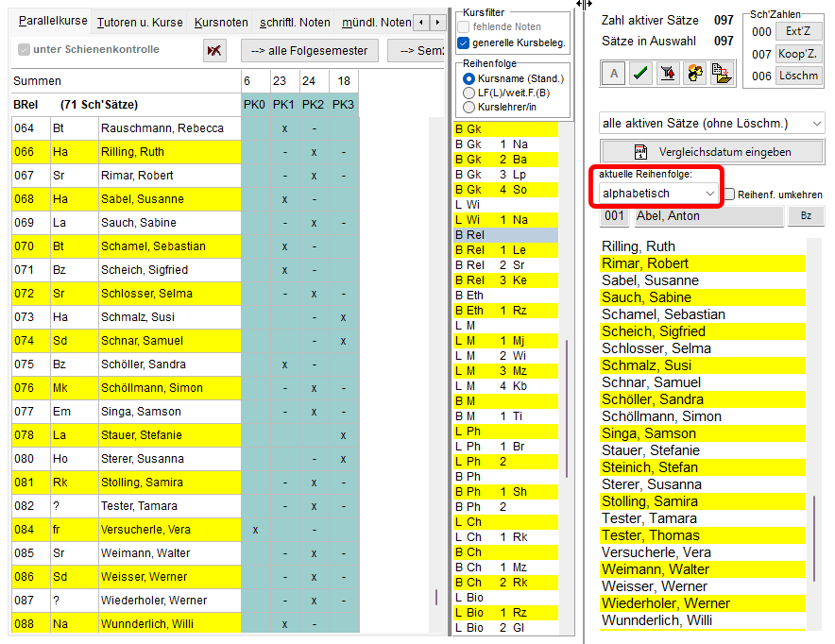Switch to the 'Kursnoten' tab
The width and height of the screenshot is (835, 644).
(221, 22)
